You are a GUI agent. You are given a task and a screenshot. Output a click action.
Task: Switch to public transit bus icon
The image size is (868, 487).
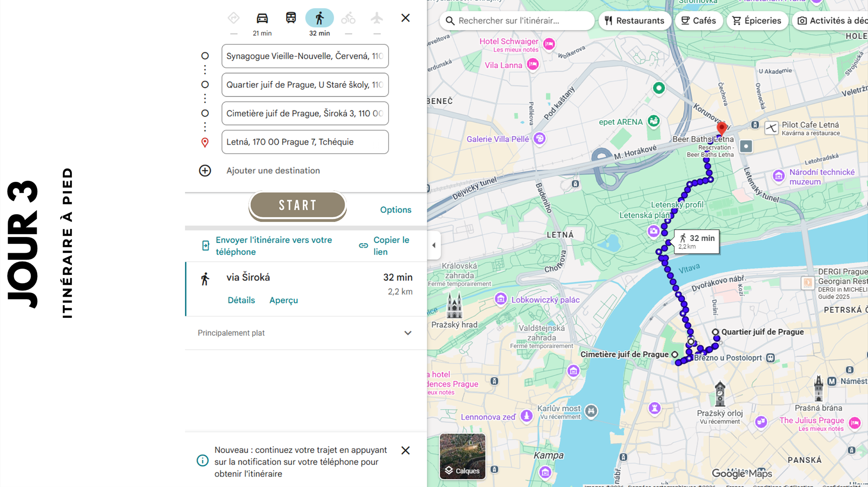coord(291,18)
